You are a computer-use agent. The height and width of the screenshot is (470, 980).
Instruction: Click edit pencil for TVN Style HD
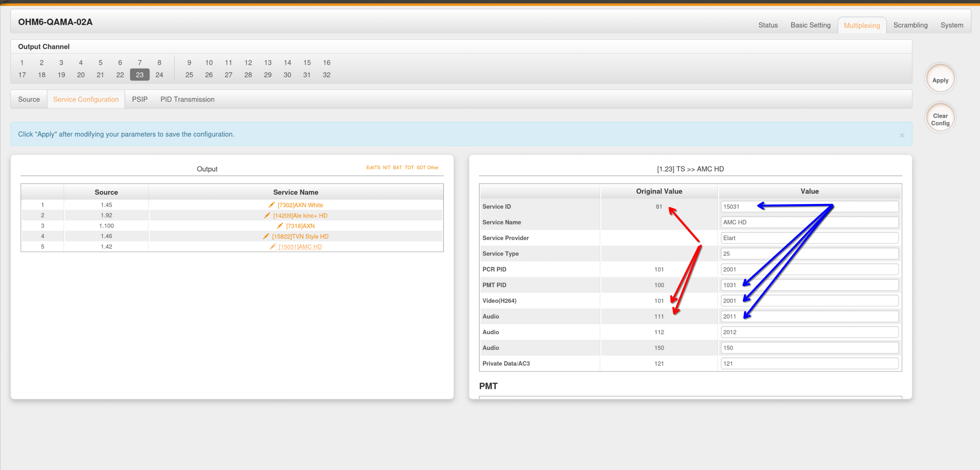click(266, 236)
